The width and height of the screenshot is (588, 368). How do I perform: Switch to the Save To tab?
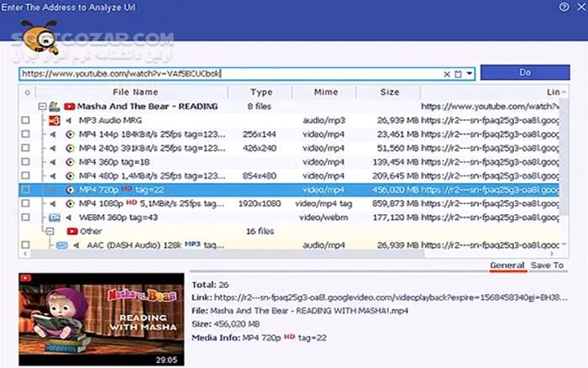pyautogui.click(x=547, y=265)
